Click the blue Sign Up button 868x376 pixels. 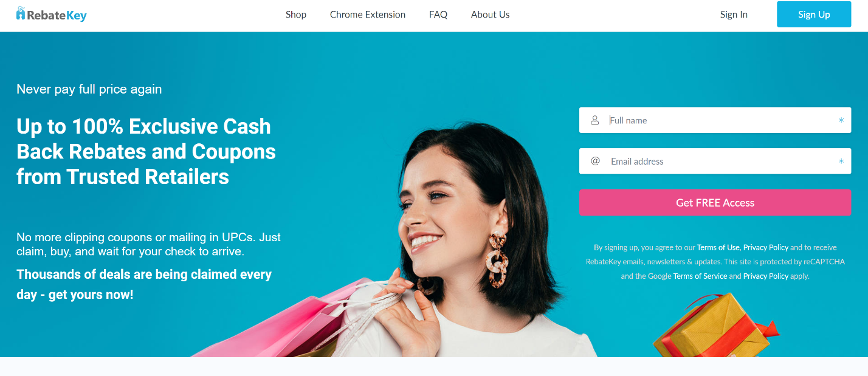coord(814,15)
